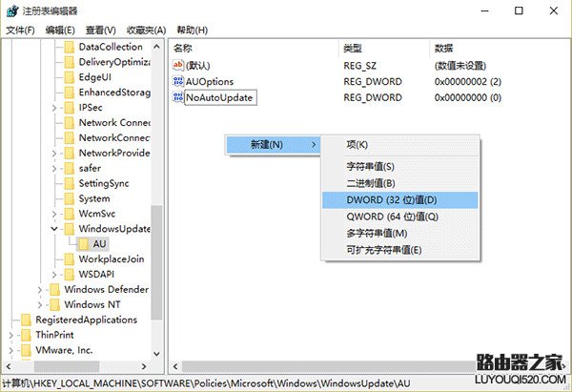Click the tree pane scroll right arrow
572x392 pixels.
[x=144, y=366]
